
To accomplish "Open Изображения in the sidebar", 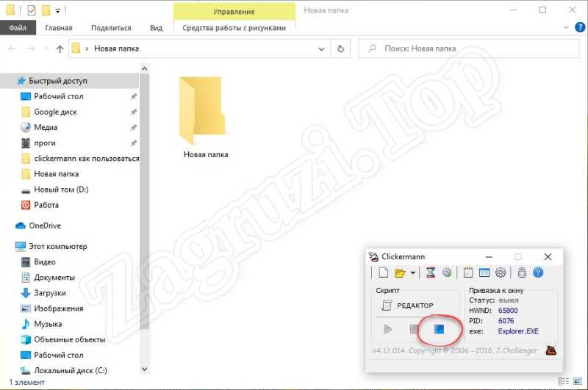I will coord(59,308).
